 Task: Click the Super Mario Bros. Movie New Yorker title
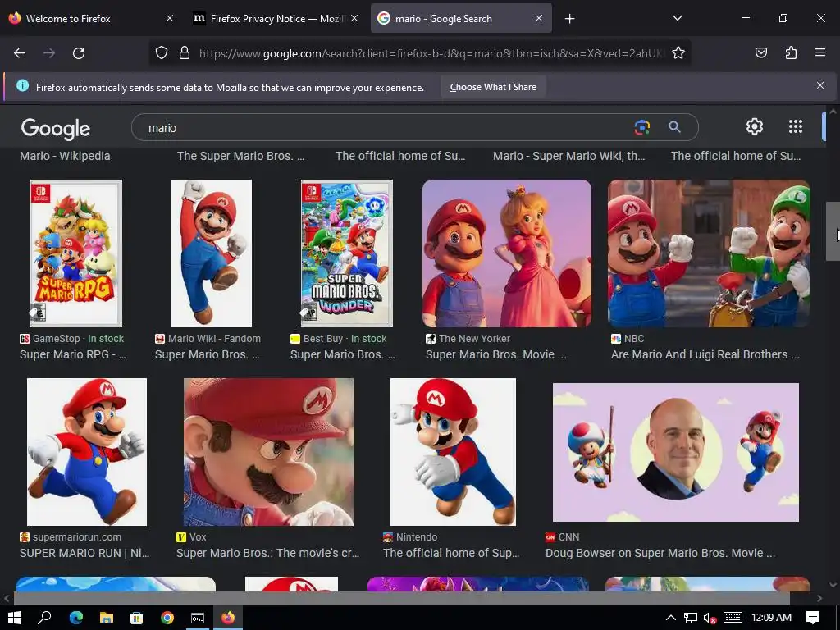click(x=496, y=354)
